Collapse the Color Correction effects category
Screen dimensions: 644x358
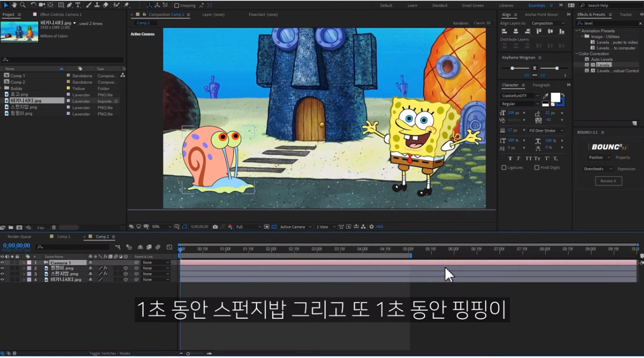pos(577,54)
